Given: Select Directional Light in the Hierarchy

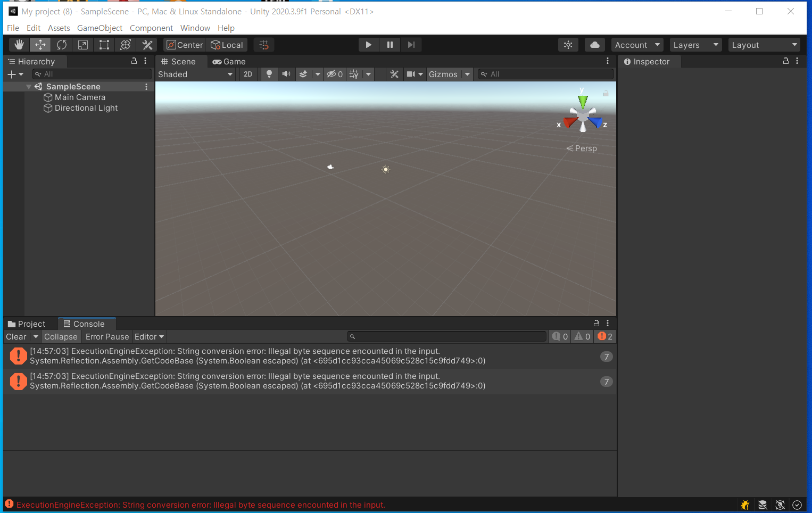Looking at the screenshot, I should [x=86, y=107].
